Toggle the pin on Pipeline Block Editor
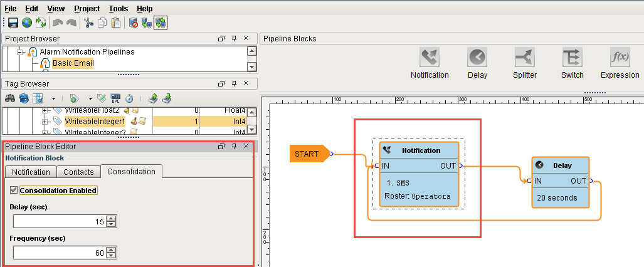This screenshot has height=267, width=644. 233,146
